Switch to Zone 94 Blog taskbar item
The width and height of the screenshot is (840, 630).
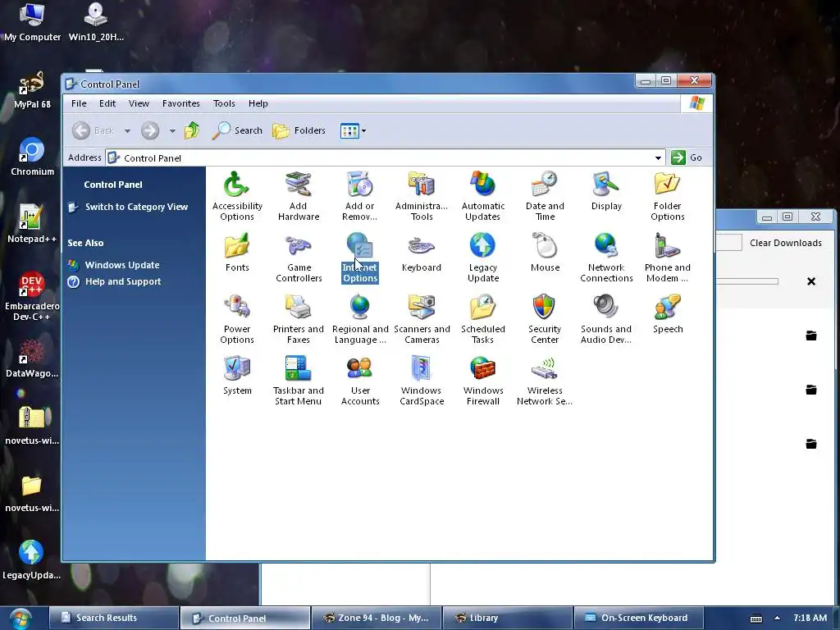(376, 618)
